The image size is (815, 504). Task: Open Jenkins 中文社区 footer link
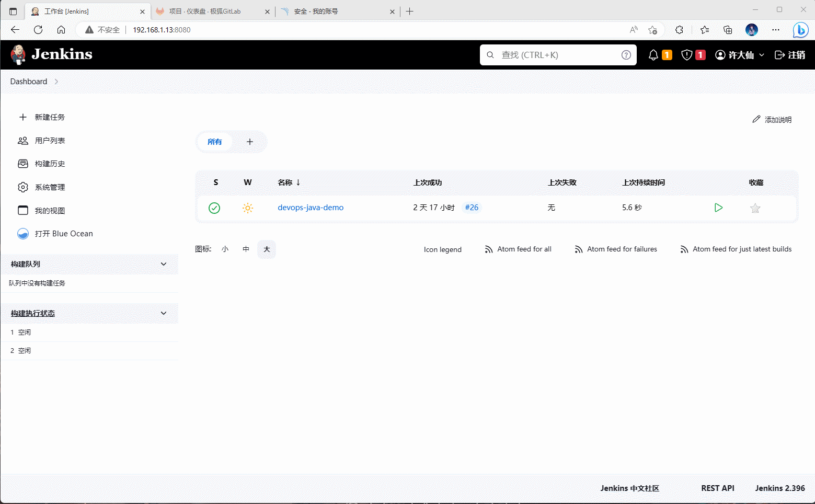629,488
